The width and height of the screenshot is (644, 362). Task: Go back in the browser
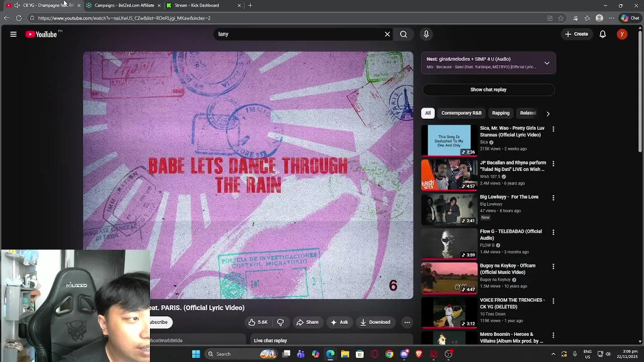tap(7, 18)
